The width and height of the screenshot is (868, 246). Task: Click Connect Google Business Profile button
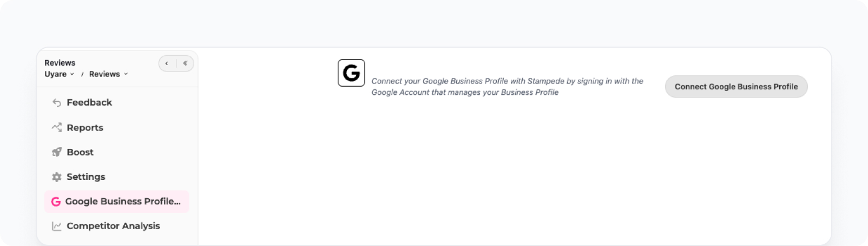[x=736, y=87]
